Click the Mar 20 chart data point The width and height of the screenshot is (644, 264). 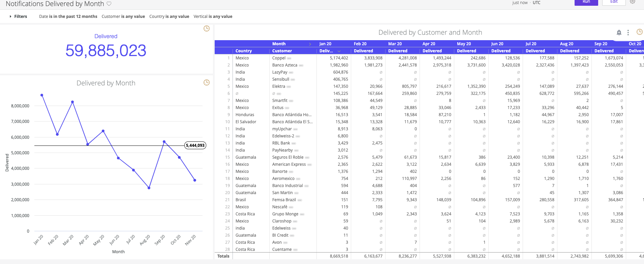coord(72,102)
